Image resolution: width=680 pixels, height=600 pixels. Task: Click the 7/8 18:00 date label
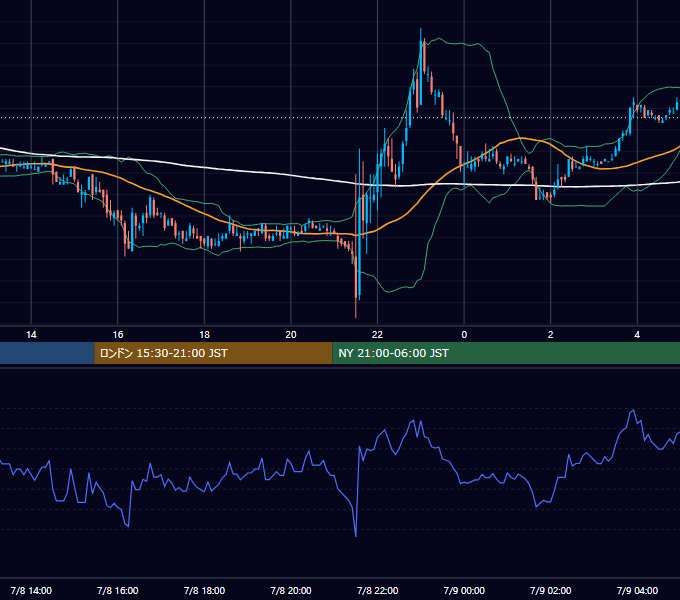[x=204, y=590]
